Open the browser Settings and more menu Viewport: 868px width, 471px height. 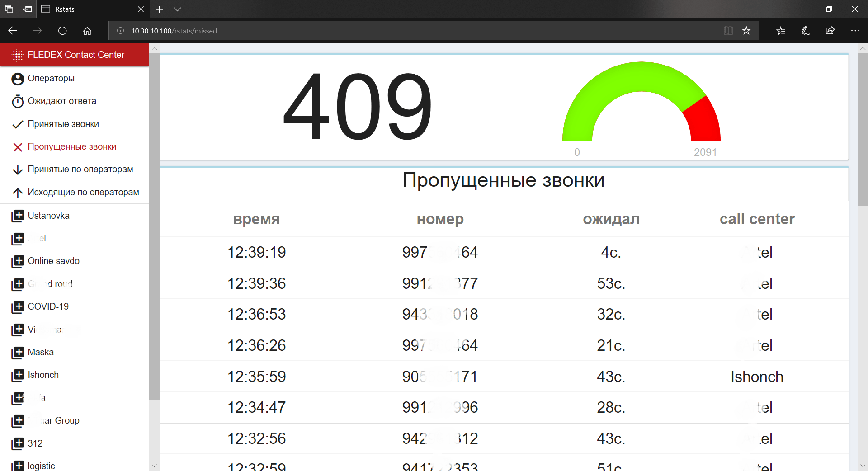pyautogui.click(x=855, y=31)
